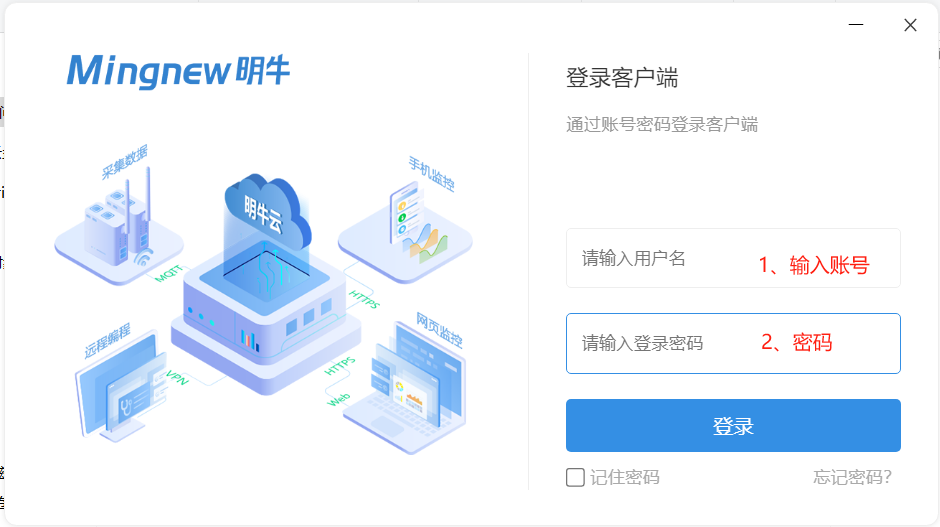Image resolution: width=940 pixels, height=527 pixels.
Task: Focus the 请输入用户名 username field
Action: coord(733,258)
